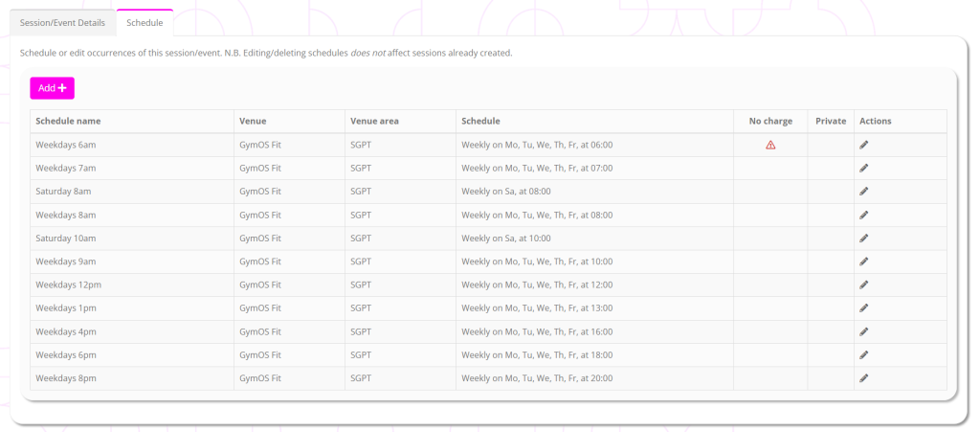The image size is (980, 432).
Task: Click the pencil icon for Weekdays 8pm
Action: tap(863, 378)
